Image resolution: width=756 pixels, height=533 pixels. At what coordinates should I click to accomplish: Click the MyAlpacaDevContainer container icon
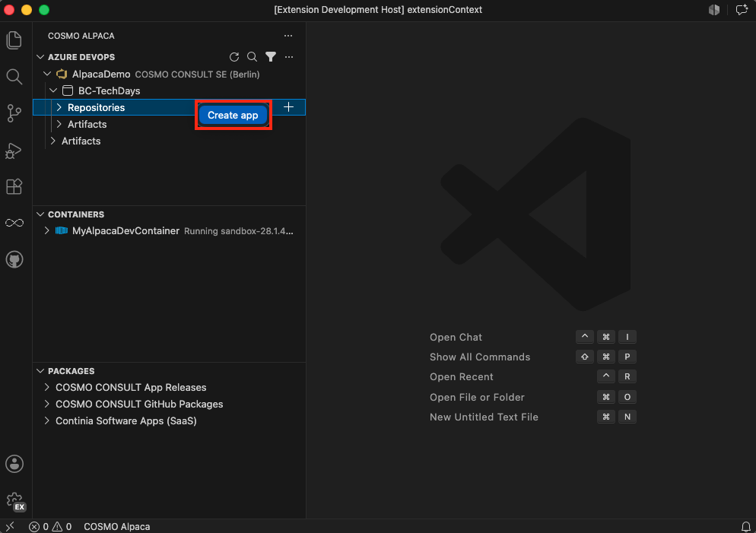(x=62, y=231)
